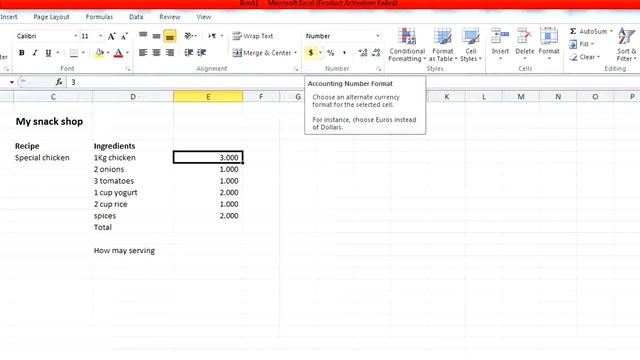Expand Accounting Number Format currency arrow

click(x=320, y=53)
